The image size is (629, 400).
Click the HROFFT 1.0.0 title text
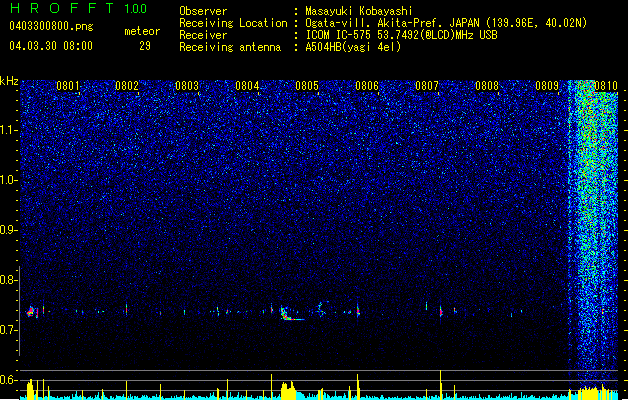(79, 8)
